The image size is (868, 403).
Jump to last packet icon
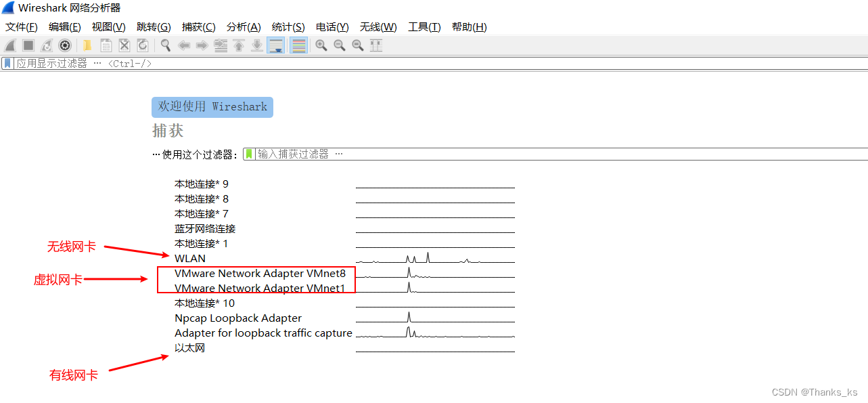click(257, 45)
